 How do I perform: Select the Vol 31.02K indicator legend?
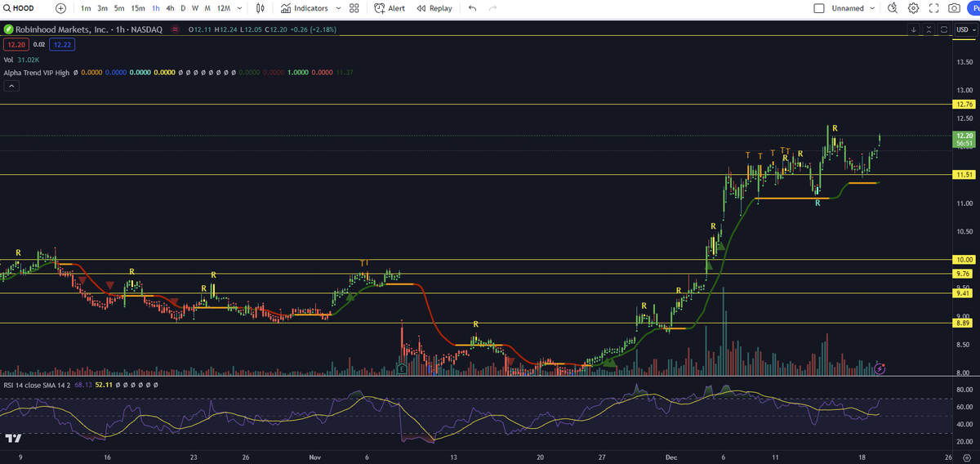pos(22,59)
